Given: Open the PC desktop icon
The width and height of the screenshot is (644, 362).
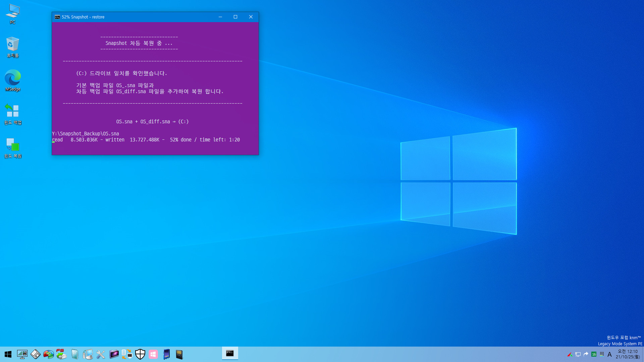Looking at the screenshot, I should point(13,14).
